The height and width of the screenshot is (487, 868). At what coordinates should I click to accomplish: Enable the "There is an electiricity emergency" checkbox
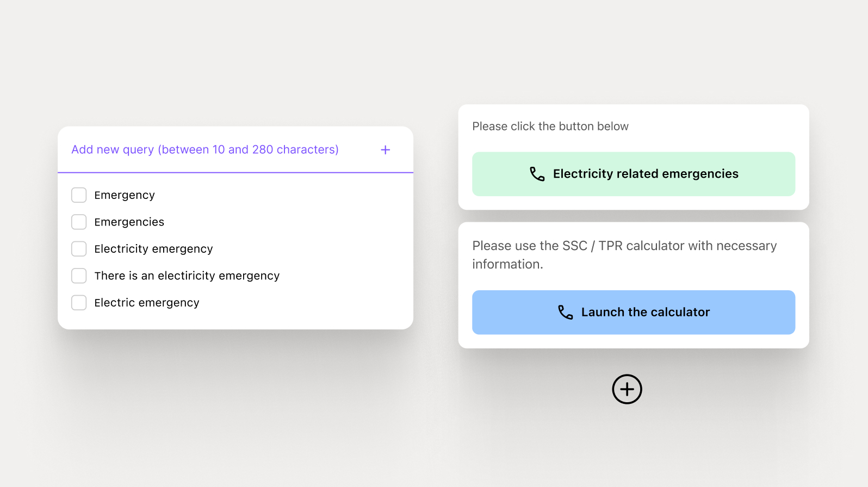(x=79, y=276)
